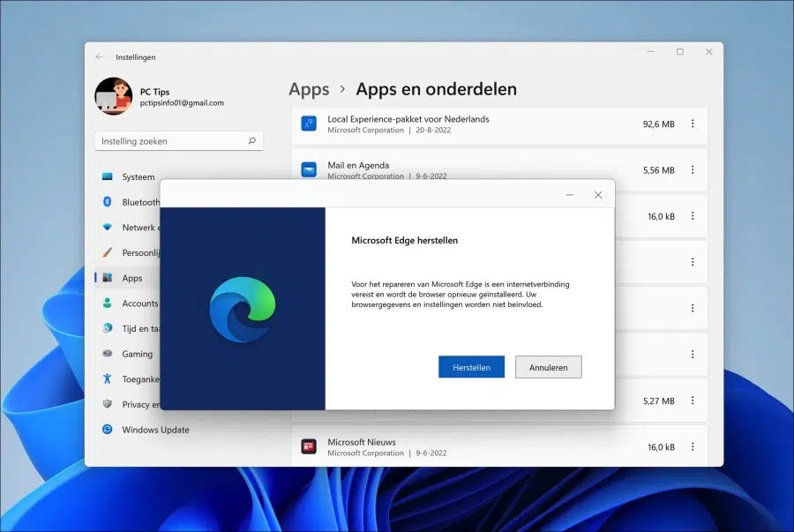The image size is (794, 532).
Task: Click the Annuleren button in Edge dialog
Action: coord(549,367)
